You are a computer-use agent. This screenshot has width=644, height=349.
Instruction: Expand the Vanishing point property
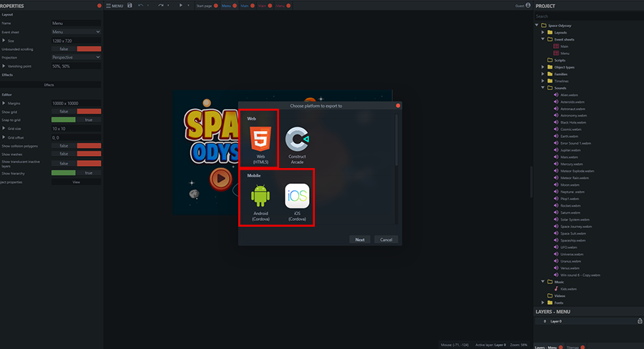click(x=4, y=66)
